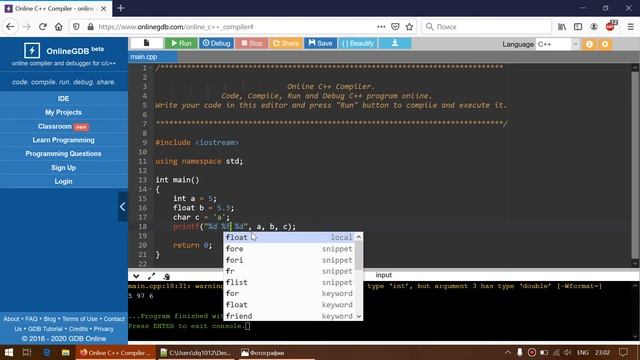This screenshot has height=360, width=640.
Task: Click the orange info icon
Action: 589,44
